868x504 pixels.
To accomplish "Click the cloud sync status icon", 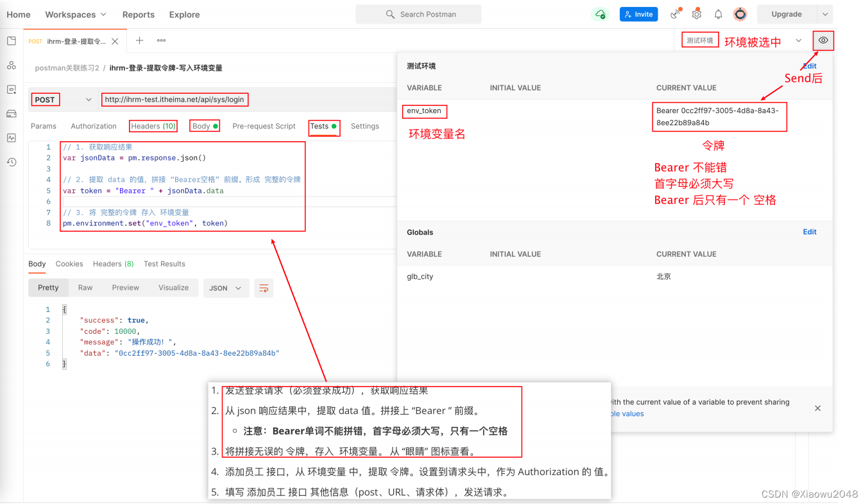I will (x=600, y=14).
